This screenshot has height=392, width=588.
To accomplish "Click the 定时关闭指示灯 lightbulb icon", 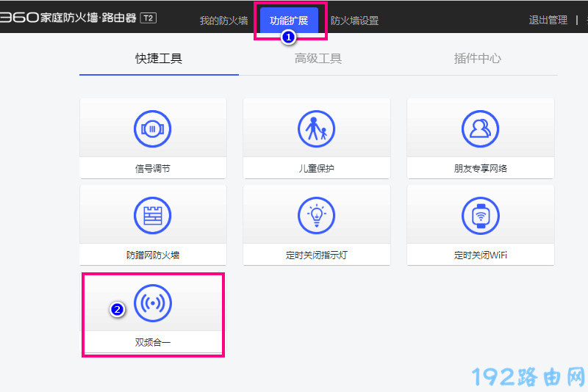I will click(x=316, y=216).
